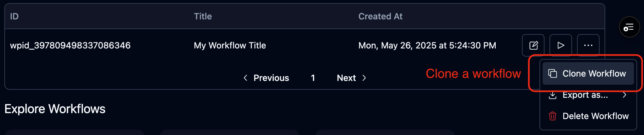644x135 pixels.
Task: Click the edit workflow pencil icon
Action: coord(533,45)
